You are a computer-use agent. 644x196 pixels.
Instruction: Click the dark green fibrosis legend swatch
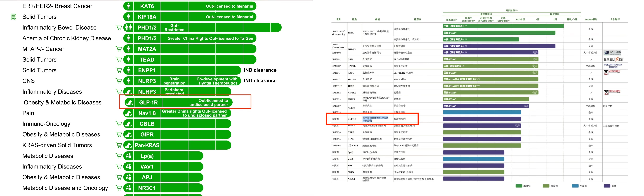click(x=519, y=186)
